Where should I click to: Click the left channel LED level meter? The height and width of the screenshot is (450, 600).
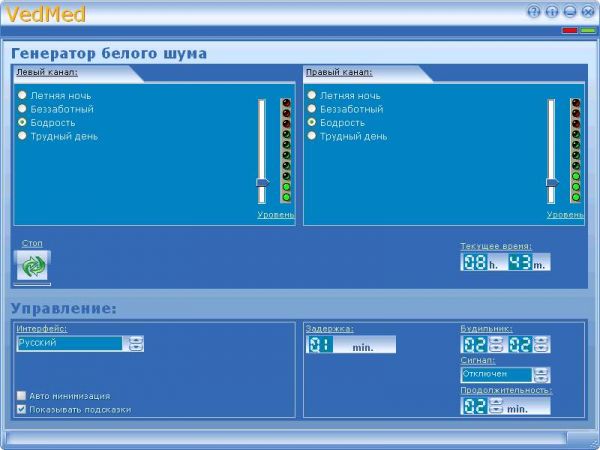[x=286, y=150]
